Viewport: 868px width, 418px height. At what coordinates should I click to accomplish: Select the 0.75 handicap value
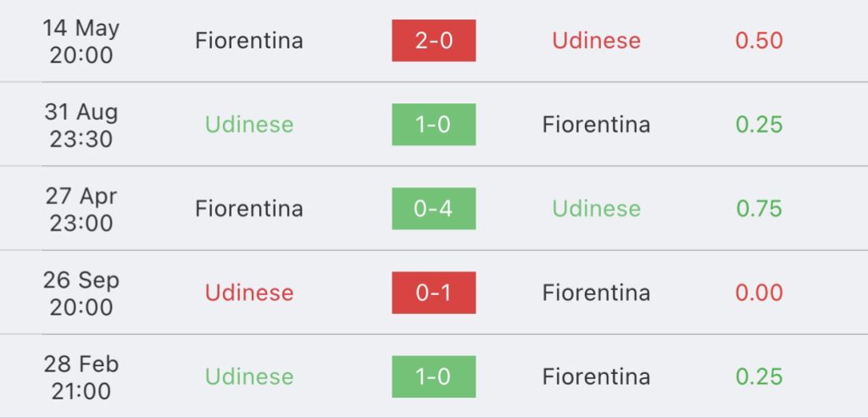tap(759, 209)
